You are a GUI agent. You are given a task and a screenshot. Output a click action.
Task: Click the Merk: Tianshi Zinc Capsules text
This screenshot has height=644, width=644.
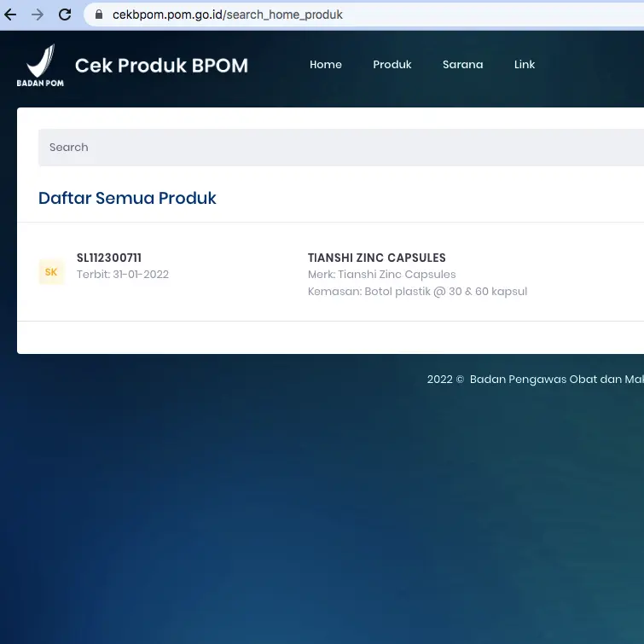382,275
